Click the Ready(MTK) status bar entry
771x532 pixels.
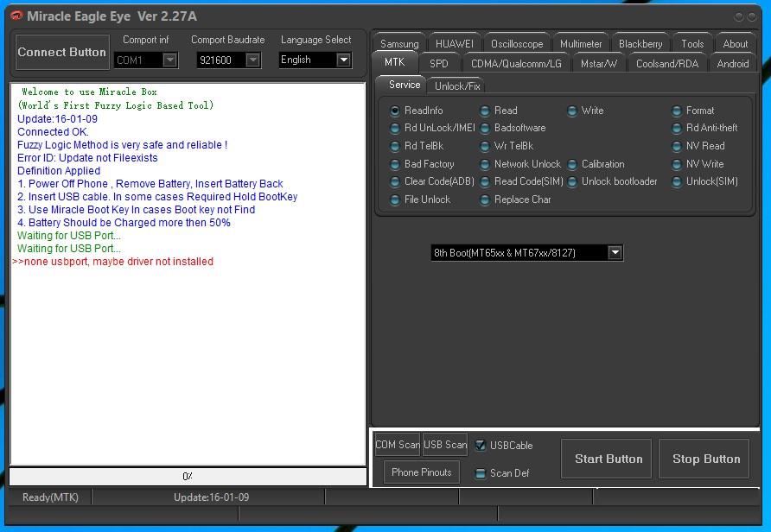pos(50,497)
